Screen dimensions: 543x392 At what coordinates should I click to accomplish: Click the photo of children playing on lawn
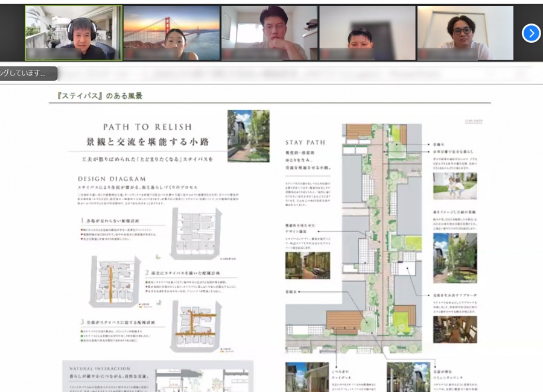455,186
